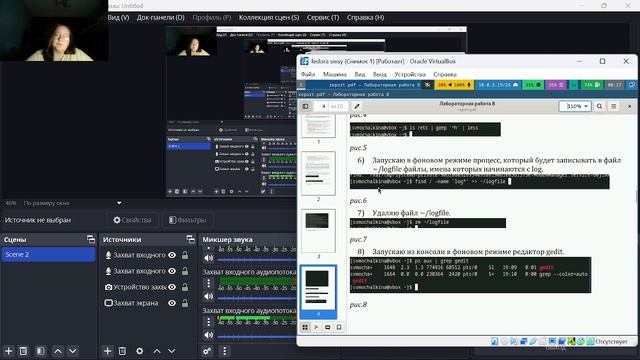Add a new source with the plus button
The image size is (640, 360).
click(x=107, y=351)
